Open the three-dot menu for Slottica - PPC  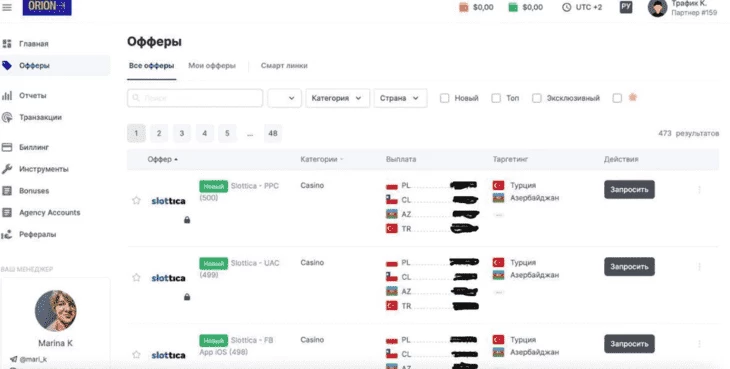click(699, 189)
